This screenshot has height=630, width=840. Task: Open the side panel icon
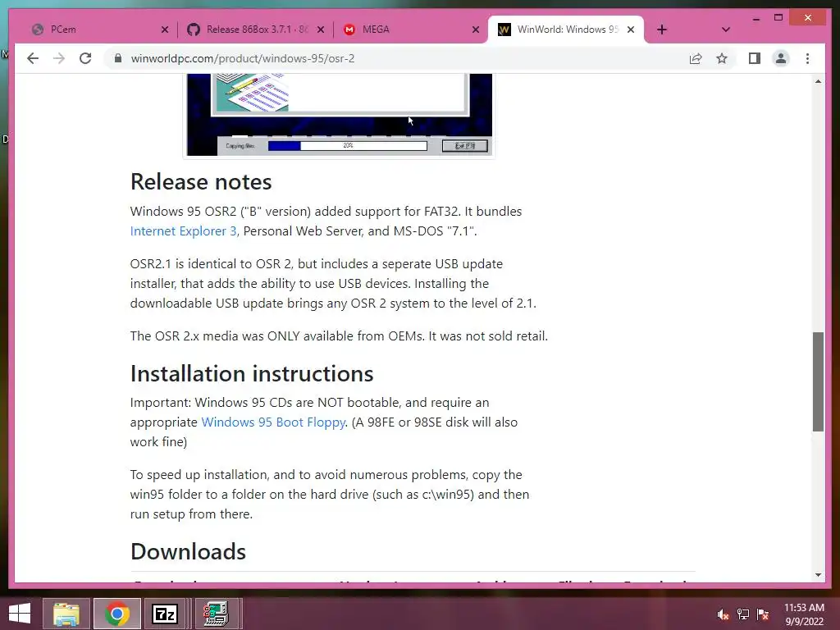pyautogui.click(x=755, y=58)
